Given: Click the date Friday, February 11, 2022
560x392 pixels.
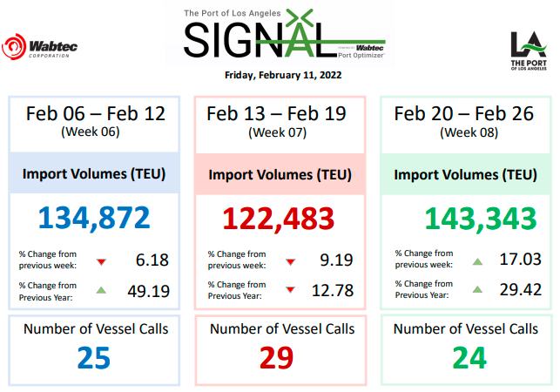Looking at the screenshot, I should tap(283, 75).
